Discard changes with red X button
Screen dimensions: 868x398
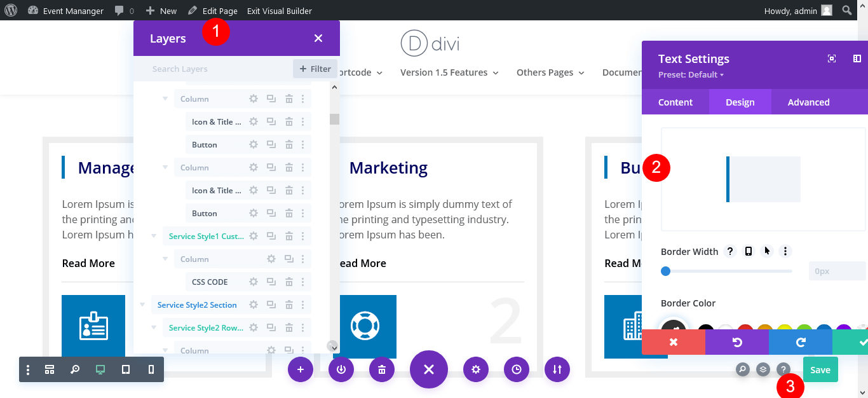[x=674, y=342]
